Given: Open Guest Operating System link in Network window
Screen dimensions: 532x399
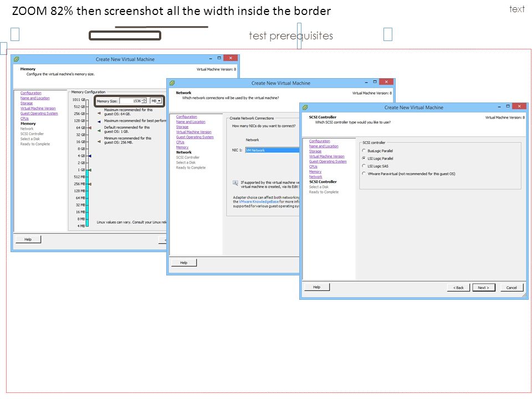Looking at the screenshot, I should (195, 137).
